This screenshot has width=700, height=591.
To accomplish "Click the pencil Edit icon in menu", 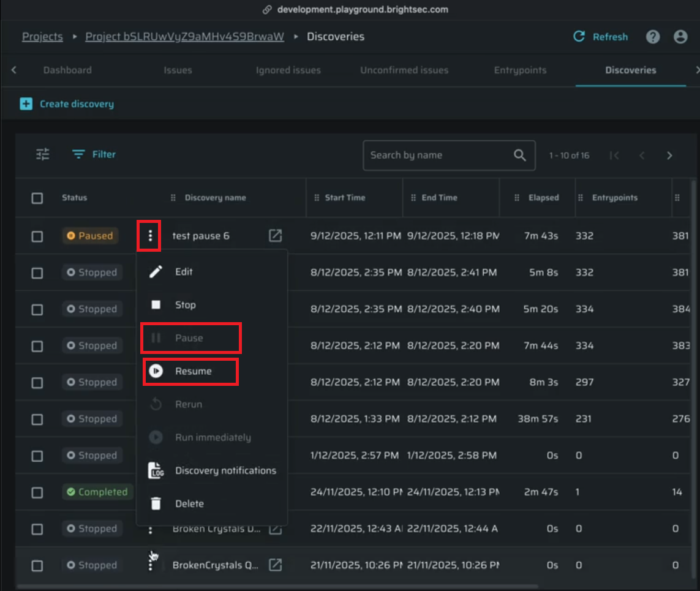I will 156,271.
